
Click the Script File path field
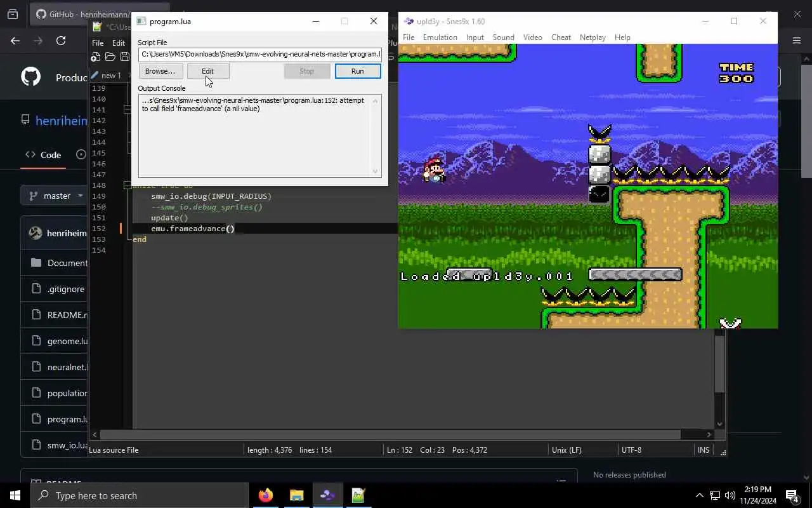tap(259, 54)
